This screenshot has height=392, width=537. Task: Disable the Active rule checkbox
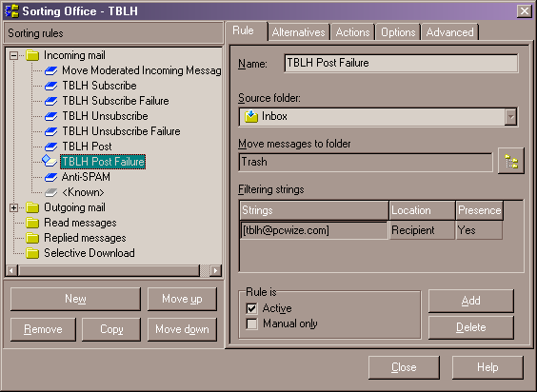(x=251, y=308)
